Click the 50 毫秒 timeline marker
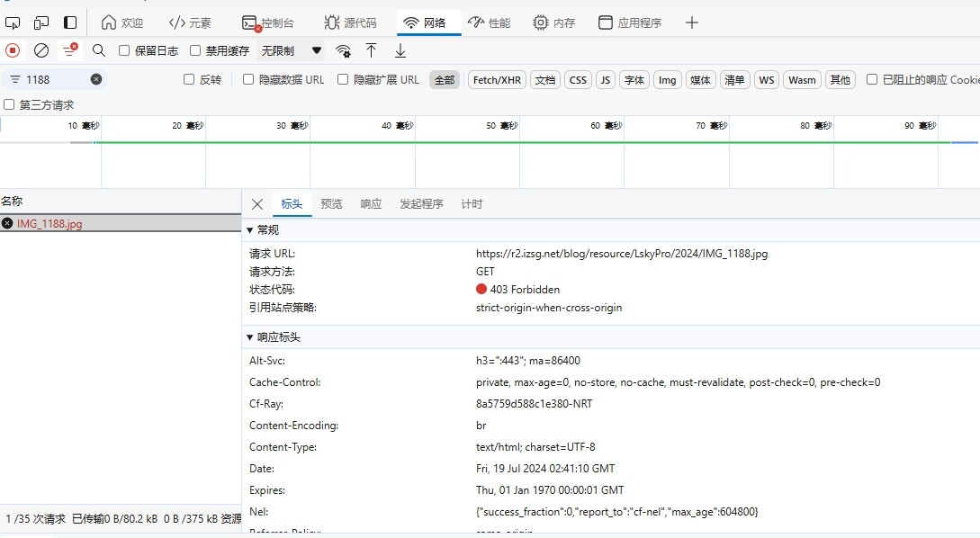 (x=502, y=126)
